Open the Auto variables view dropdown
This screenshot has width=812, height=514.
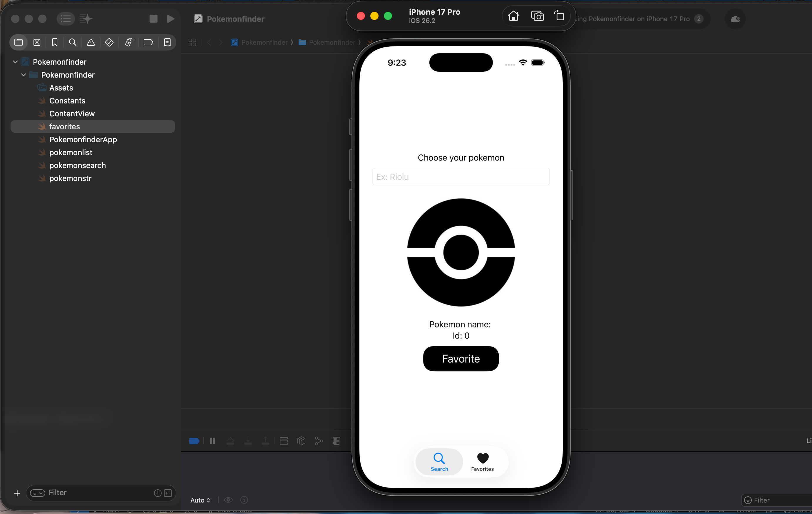[x=200, y=500]
